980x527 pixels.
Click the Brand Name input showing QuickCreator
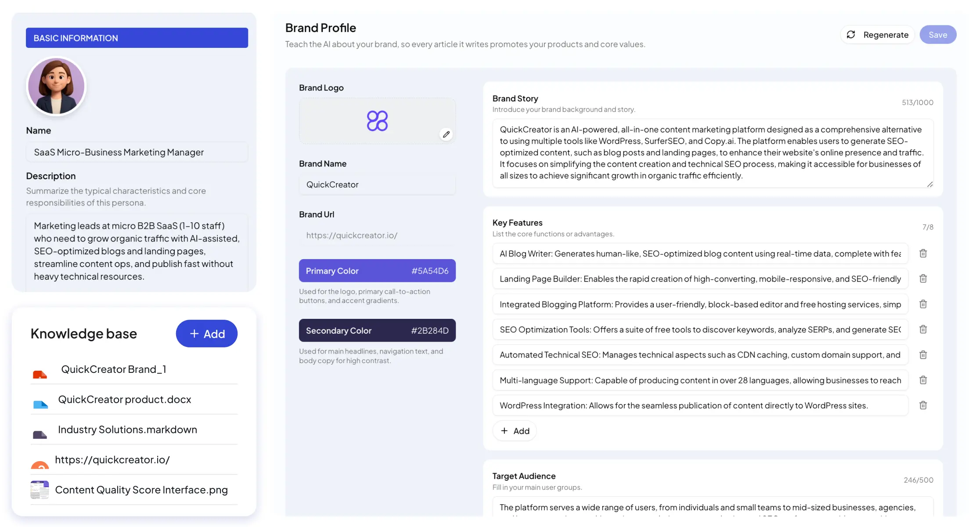(377, 184)
